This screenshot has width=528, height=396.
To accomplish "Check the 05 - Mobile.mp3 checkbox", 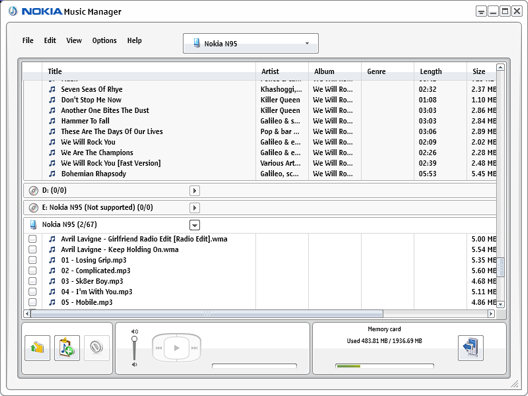I will click(x=32, y=302).
